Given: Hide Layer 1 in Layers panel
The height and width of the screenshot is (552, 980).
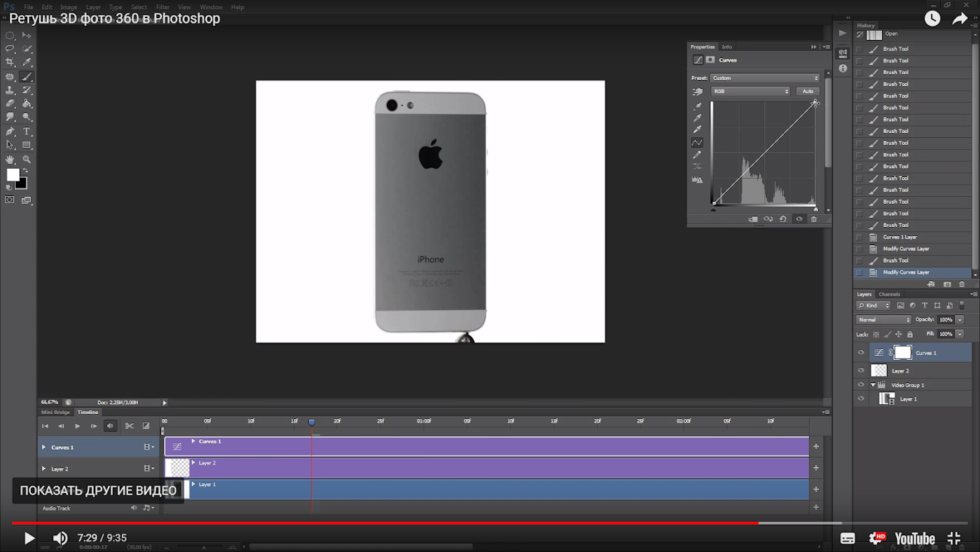Looking at the screenshot, I should (x=861, y=399).
